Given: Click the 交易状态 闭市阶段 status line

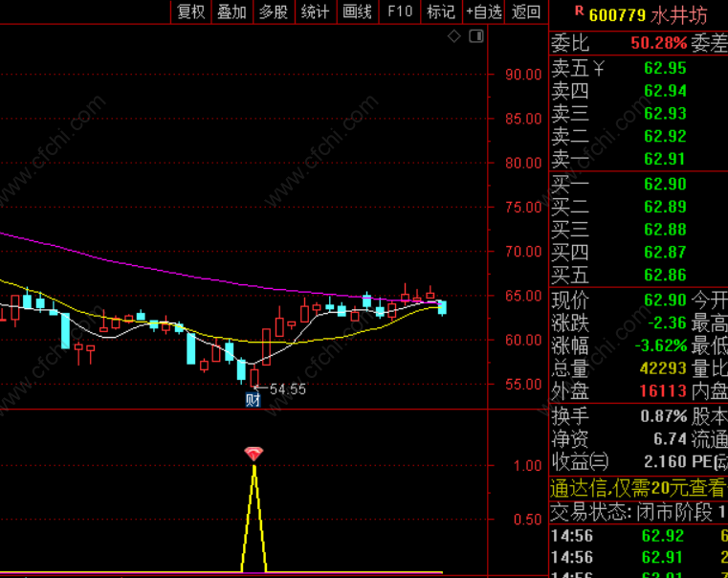Looking at the screenshot, I should click(x=638, y=513).
